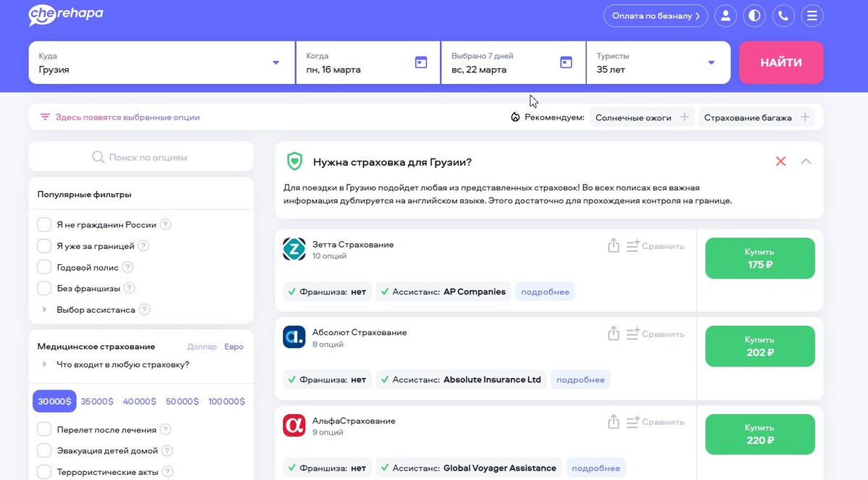
Task: Open calendar icon for return date field
Action: tap(566, 62)
